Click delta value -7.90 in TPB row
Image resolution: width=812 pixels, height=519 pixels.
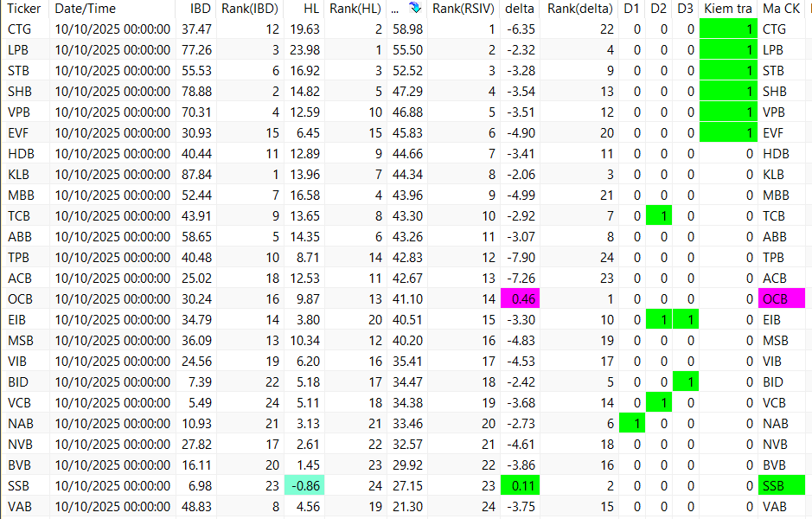(x=521, y=258)
